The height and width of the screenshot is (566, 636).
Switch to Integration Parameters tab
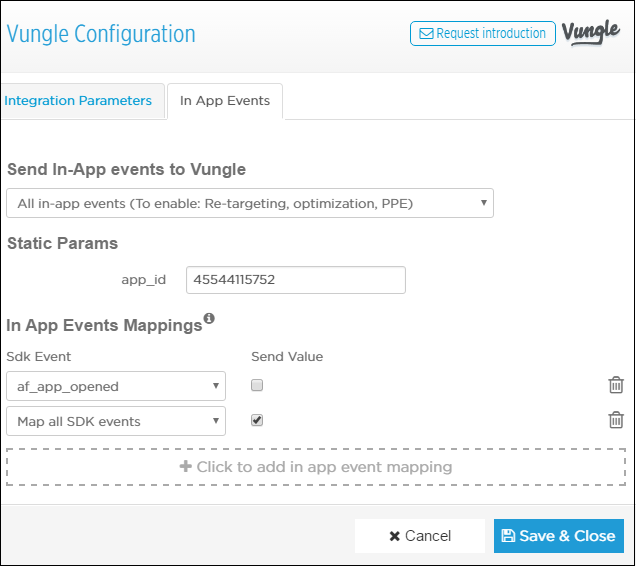tap(78, 101)
